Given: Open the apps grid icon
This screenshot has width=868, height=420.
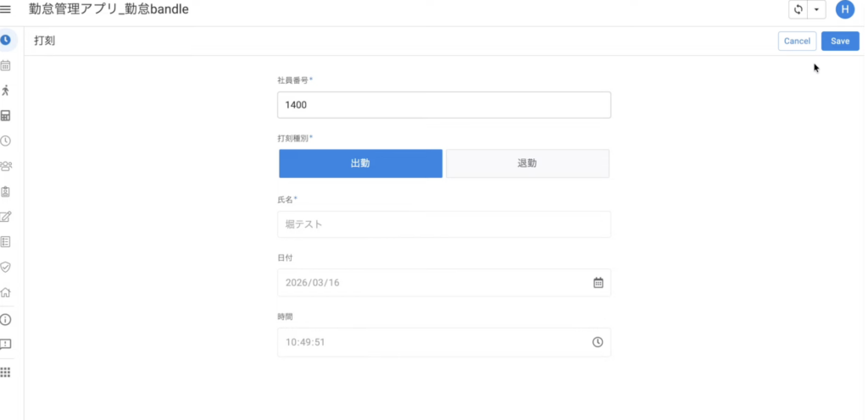Looking at the screenshot, I should click(x=6, y=372).
